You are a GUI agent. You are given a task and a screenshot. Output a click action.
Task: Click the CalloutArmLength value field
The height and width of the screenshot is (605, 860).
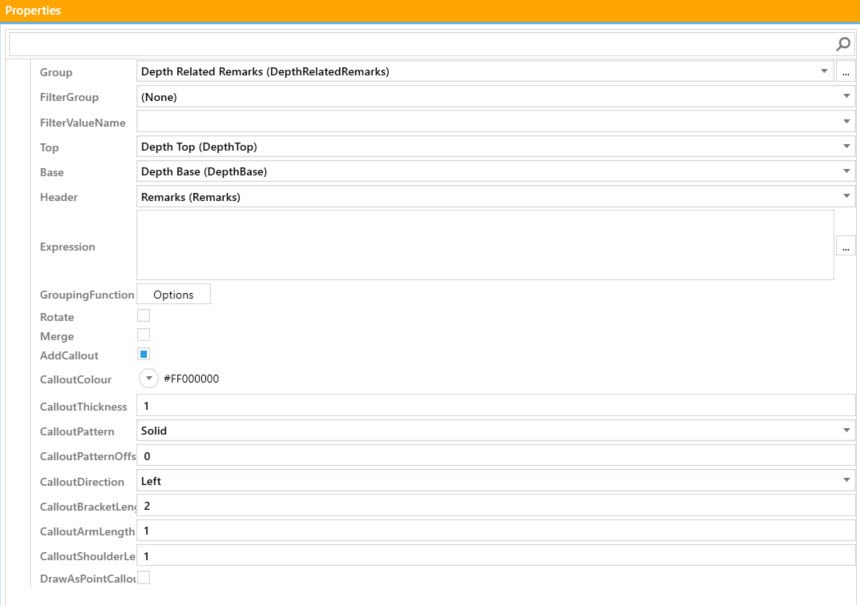pyautogui.click(x=496, y=531)
